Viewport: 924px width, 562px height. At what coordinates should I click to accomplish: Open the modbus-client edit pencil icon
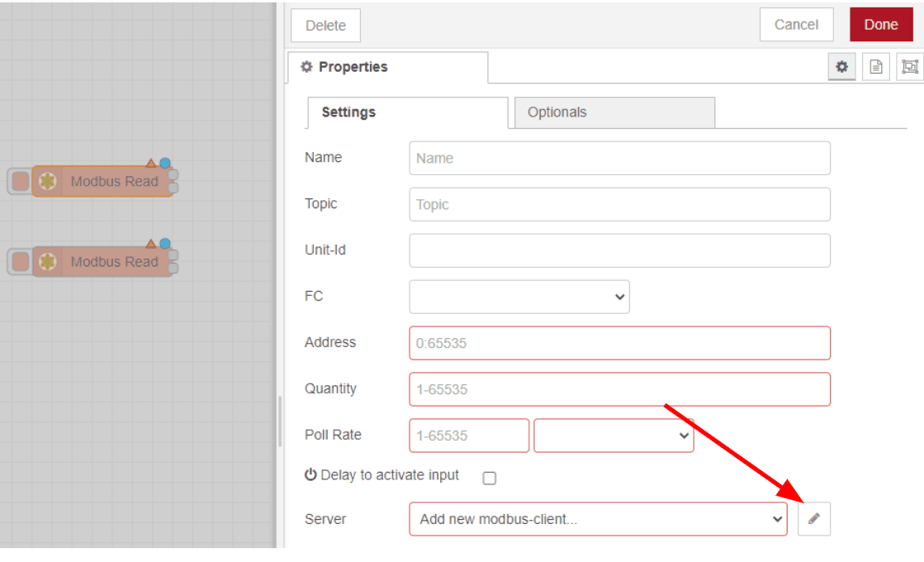pos(813,519)
